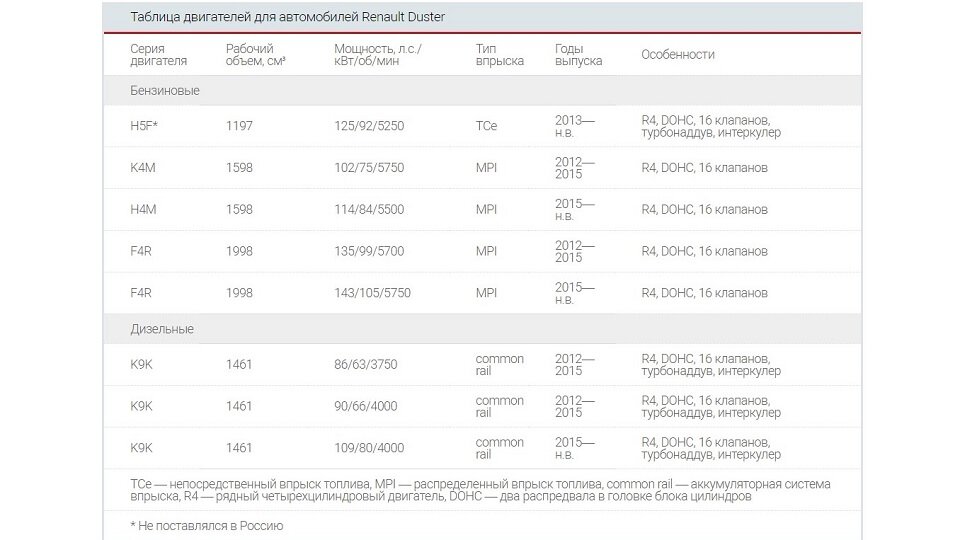Click the 'Годы выпуска' column header
Screen dimensions: 960x540
point(579,54)
